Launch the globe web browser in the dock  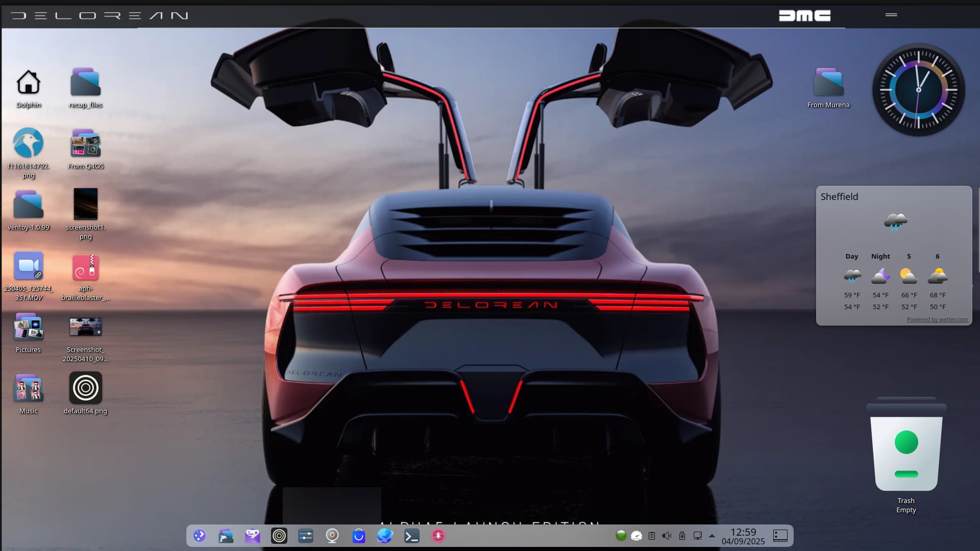point(385,536)
